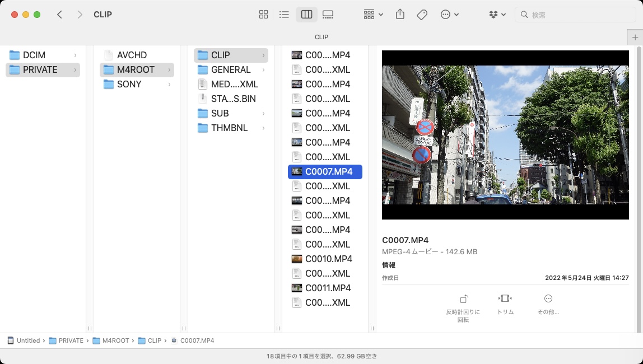Select the トリム (Trim) icon
643x364 pixels.
click(x=505, y=298)
